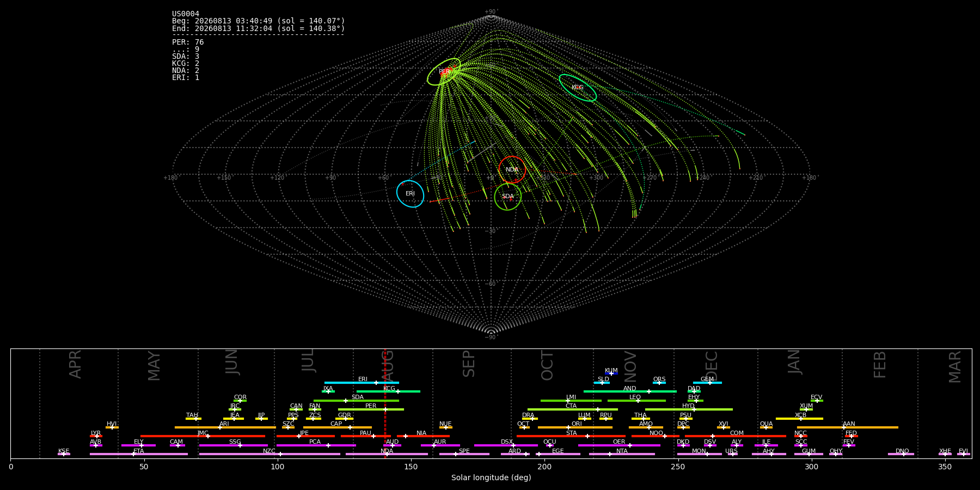Image resolution: width=980 pixels, height=490 pixels.
Task: Click the PER: 76 count in legend
Action: [188, 42]
